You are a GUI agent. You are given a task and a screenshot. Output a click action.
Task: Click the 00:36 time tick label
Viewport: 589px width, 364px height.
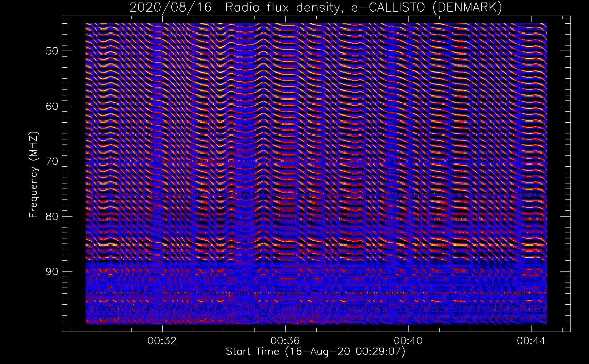(285, 341)
